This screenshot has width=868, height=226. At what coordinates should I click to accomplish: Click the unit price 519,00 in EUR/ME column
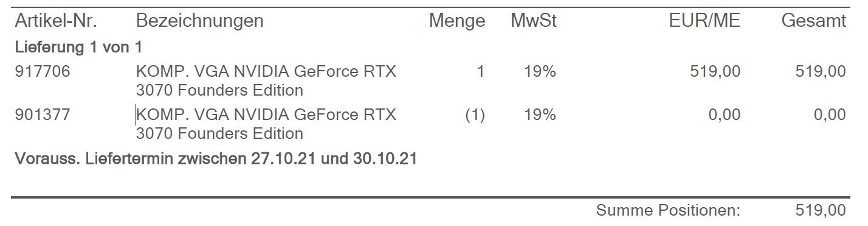coord(715,72)
